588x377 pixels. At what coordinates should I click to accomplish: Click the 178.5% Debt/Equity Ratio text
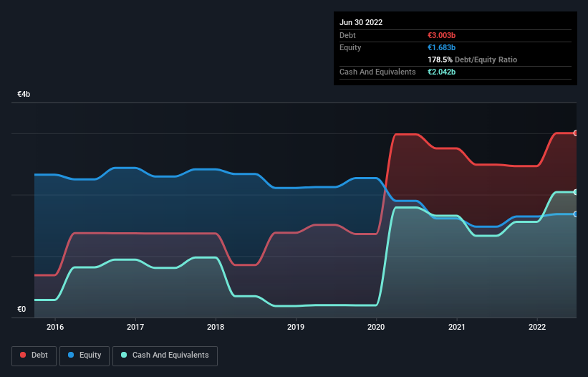(x=472, y=59)
